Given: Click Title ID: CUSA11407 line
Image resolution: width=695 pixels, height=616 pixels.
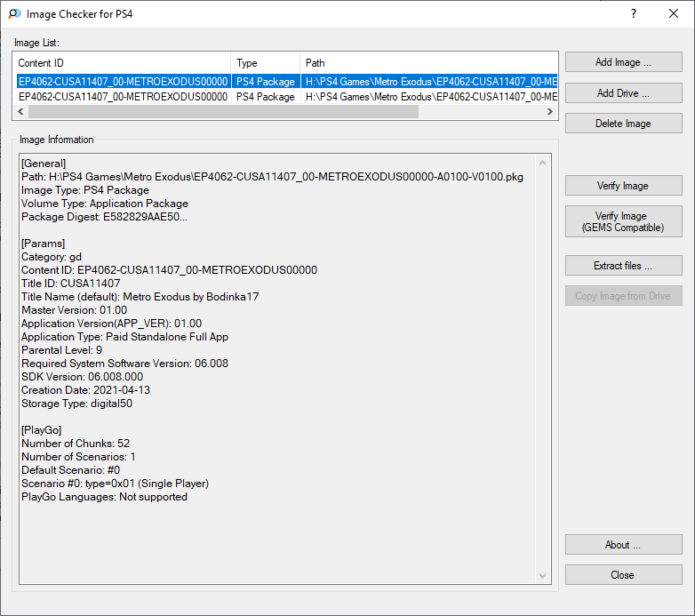Looking at the screenshot, I should click(x=71, y=284).
